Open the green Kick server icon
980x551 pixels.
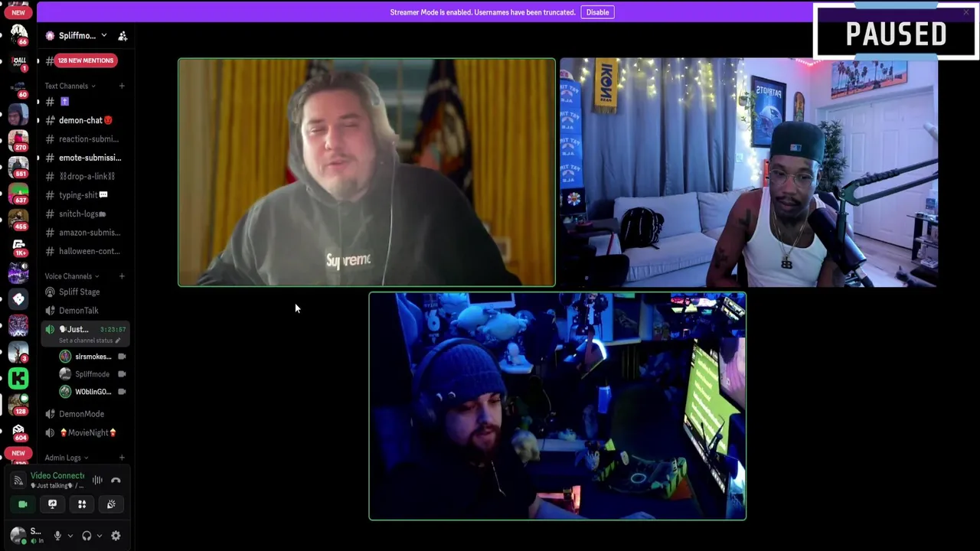click(18, 378)
